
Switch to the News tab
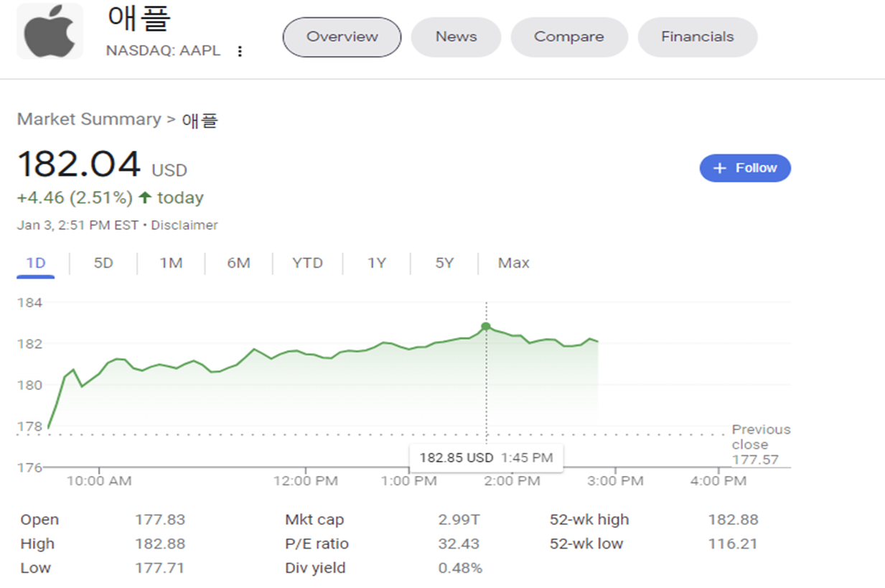tap(455, 36)
